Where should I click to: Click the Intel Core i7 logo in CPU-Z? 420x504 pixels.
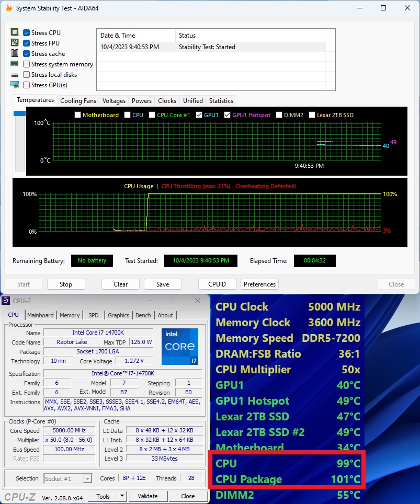point(180,347)
